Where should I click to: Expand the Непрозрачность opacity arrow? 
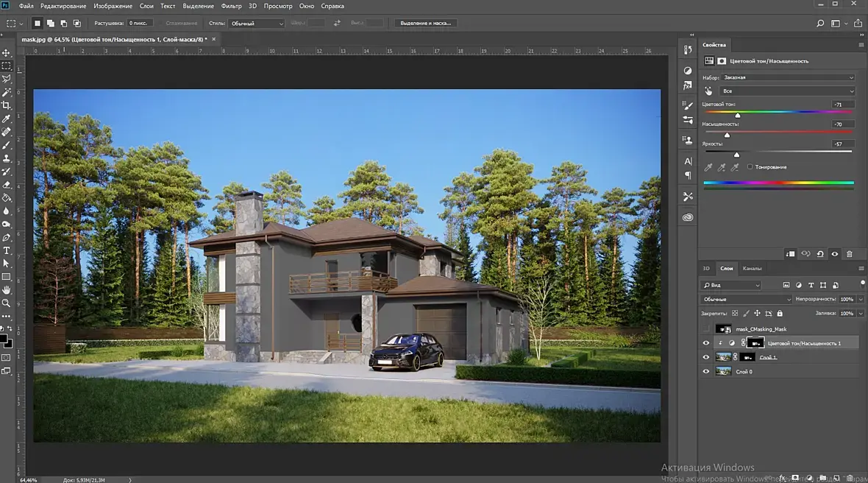(860, 299)
